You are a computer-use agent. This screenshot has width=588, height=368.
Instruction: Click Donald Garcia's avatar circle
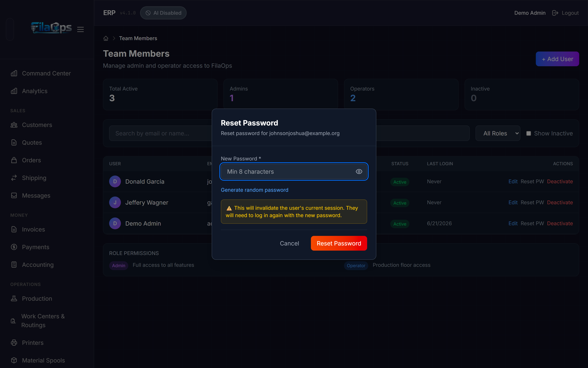click(x=115, y=182)
